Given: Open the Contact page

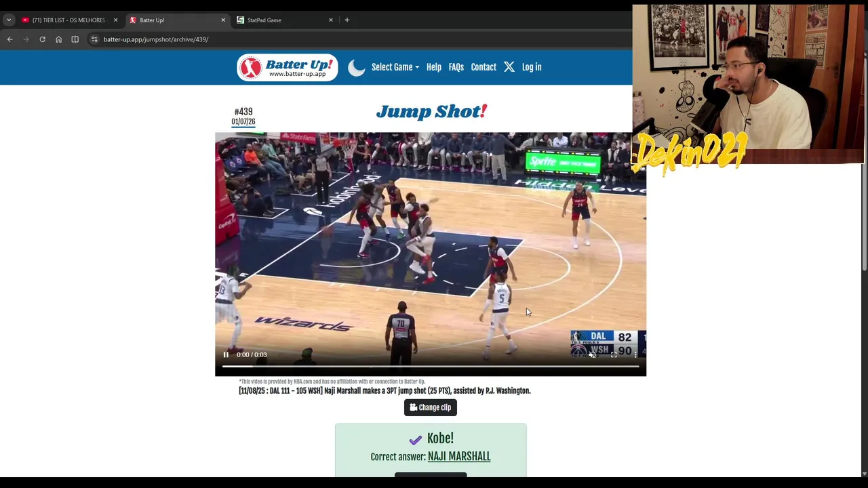Looking at the screenshot, I should tap(484, 67).
